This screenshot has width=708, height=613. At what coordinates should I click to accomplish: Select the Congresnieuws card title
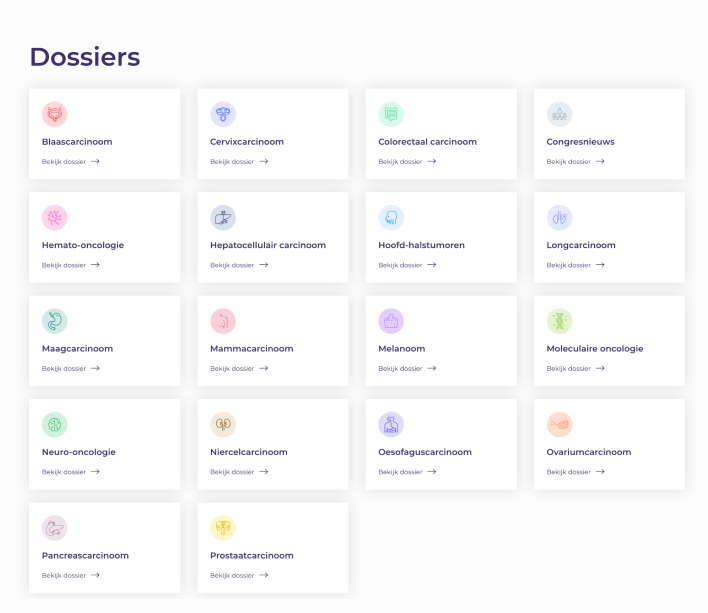[x=581, y=142]
